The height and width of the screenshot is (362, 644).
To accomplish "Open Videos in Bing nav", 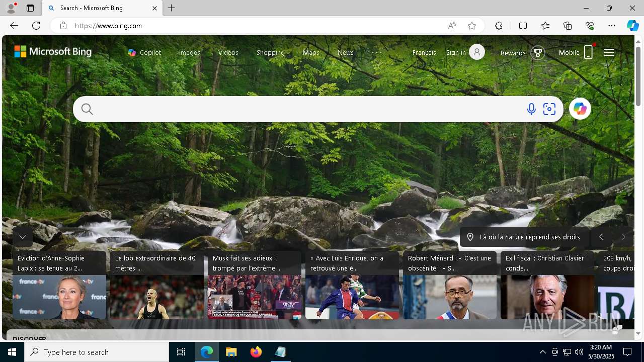I will (x=228, y=52).
